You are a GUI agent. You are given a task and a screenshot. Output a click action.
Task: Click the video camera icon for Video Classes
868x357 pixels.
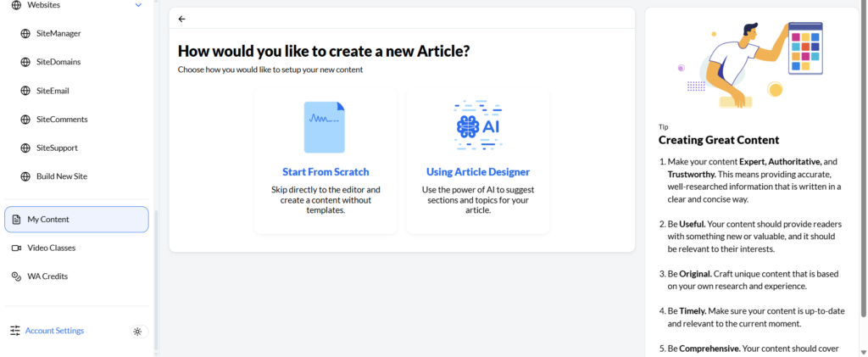(16, 248)
